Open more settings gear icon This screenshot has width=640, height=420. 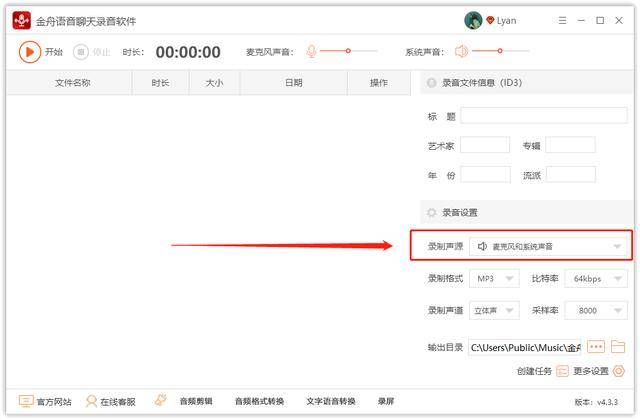coord(619,371)
